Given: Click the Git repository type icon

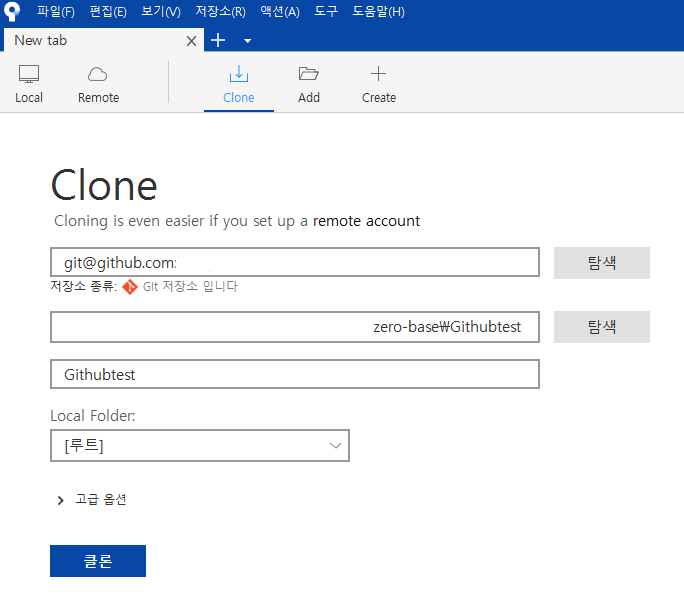Looking at the screenshot, I should coord(130,287).
